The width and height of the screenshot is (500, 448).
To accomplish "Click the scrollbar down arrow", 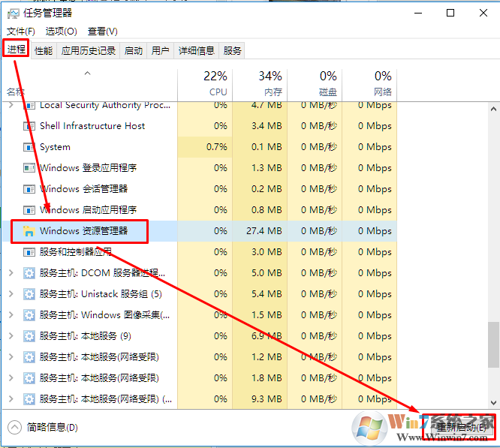I will [493, 403].
